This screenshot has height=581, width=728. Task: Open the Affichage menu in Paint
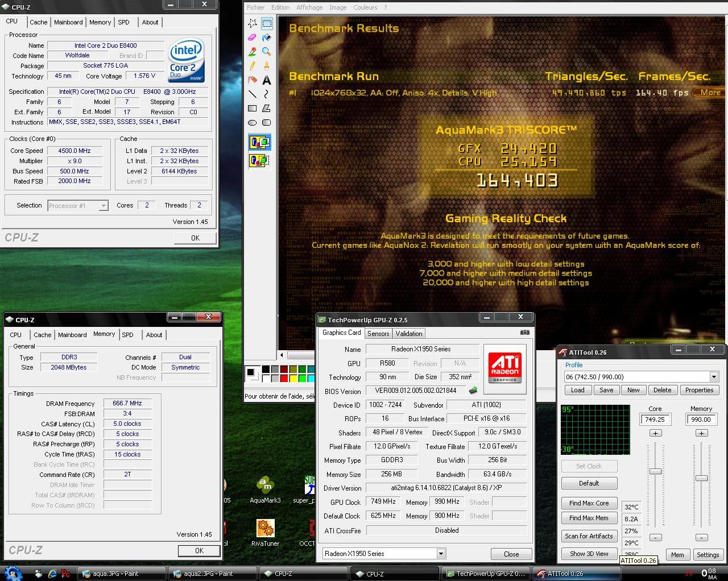tap(309, 7)
